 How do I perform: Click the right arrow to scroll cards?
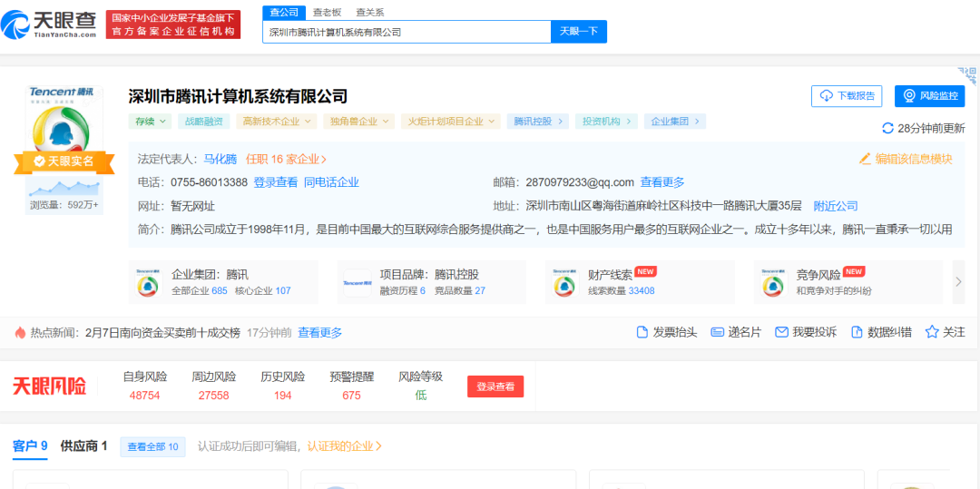(x=959, y=281)
